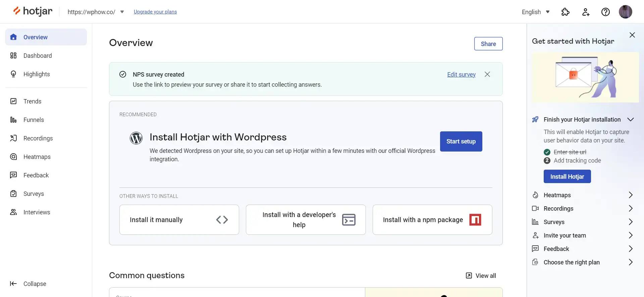The height and width of the screenshot is (297, 644).
Task: Open the integrations puzzle icon
Action: [x=566, y=12]
